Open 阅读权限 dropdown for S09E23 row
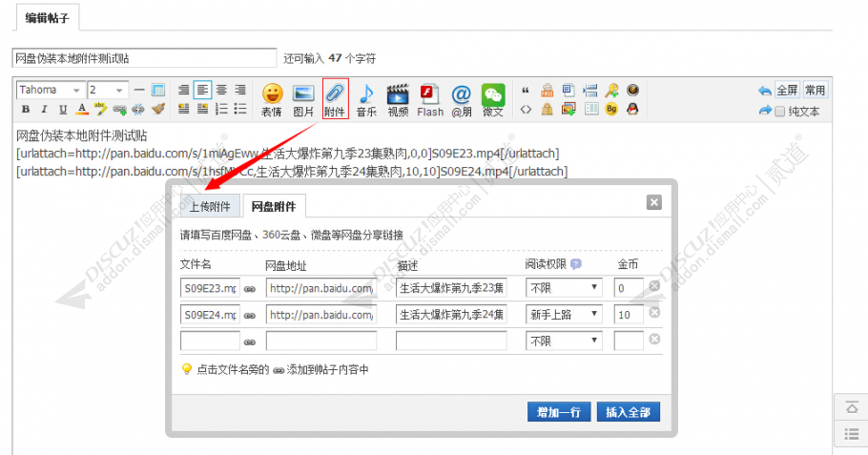This screenshot has width=868, height=455. click(x=564, y=288)
